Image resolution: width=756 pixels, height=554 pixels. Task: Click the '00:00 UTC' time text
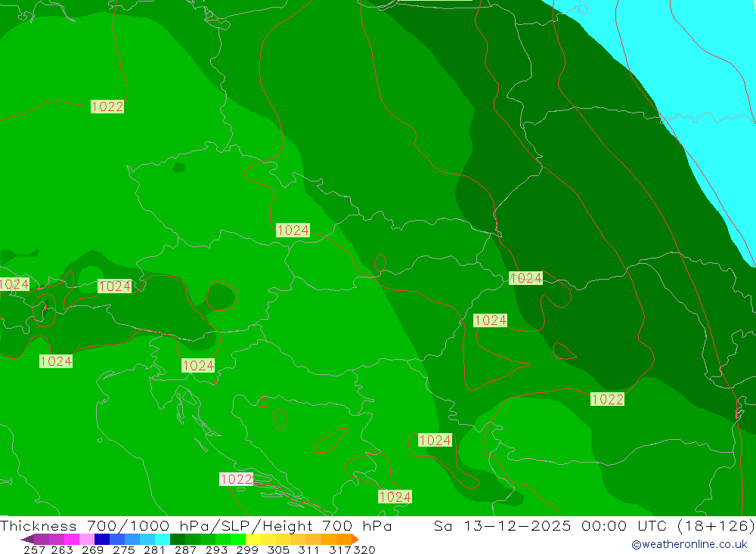624,525
